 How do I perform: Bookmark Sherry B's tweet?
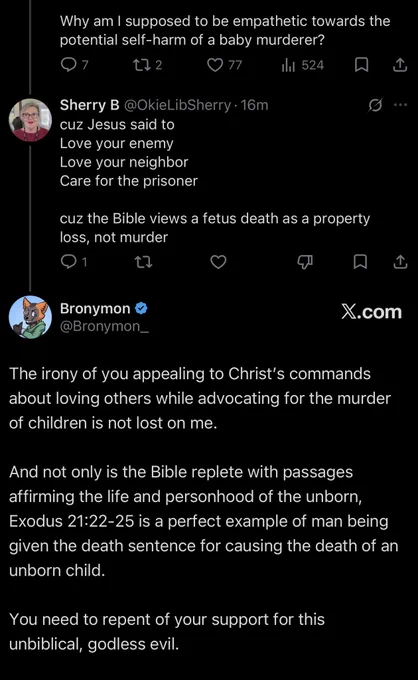pyautogui.click(x=360, y=262)
